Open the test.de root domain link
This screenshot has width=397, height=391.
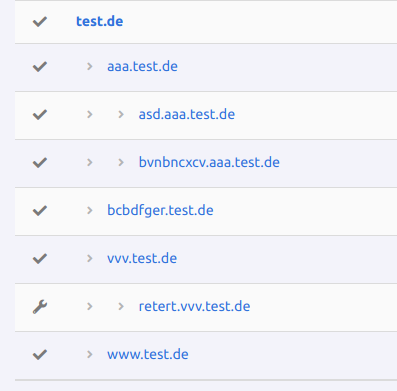100,21
